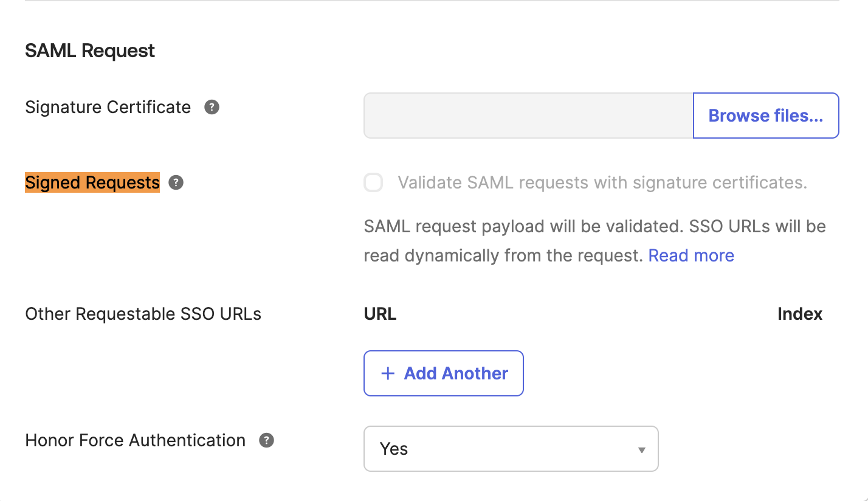Click the plus icon in Add Another

[x=387, y=373]
